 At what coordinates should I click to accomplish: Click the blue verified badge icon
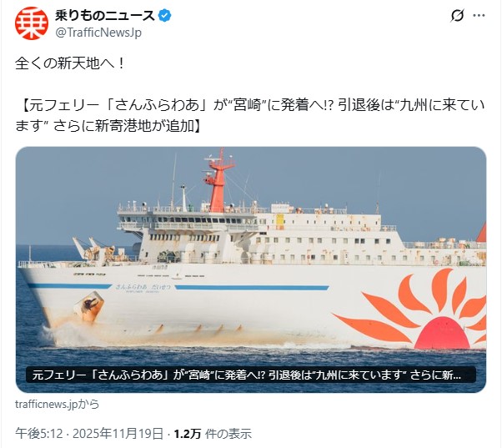[x=165, y=15]
